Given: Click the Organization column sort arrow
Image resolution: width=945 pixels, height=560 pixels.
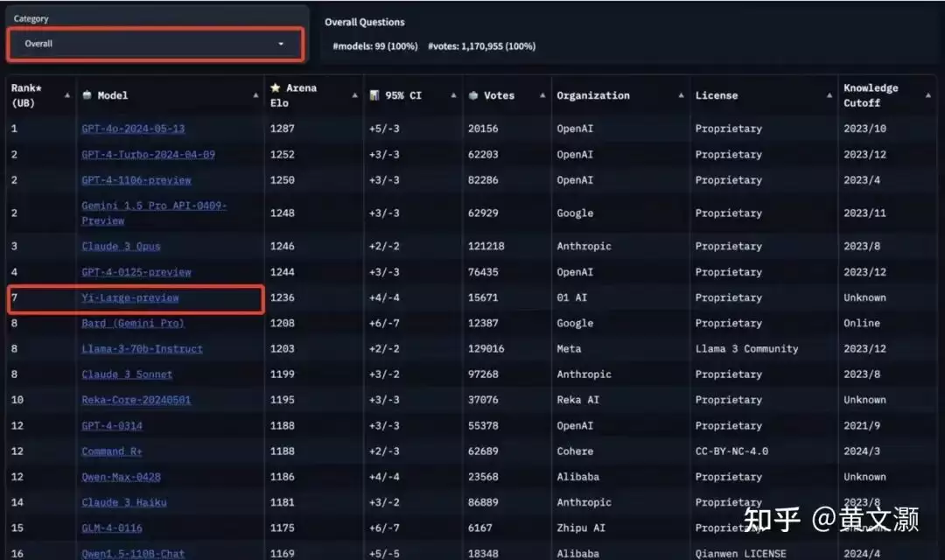Looking at the screenshot, I should click(x=681, y=95).
